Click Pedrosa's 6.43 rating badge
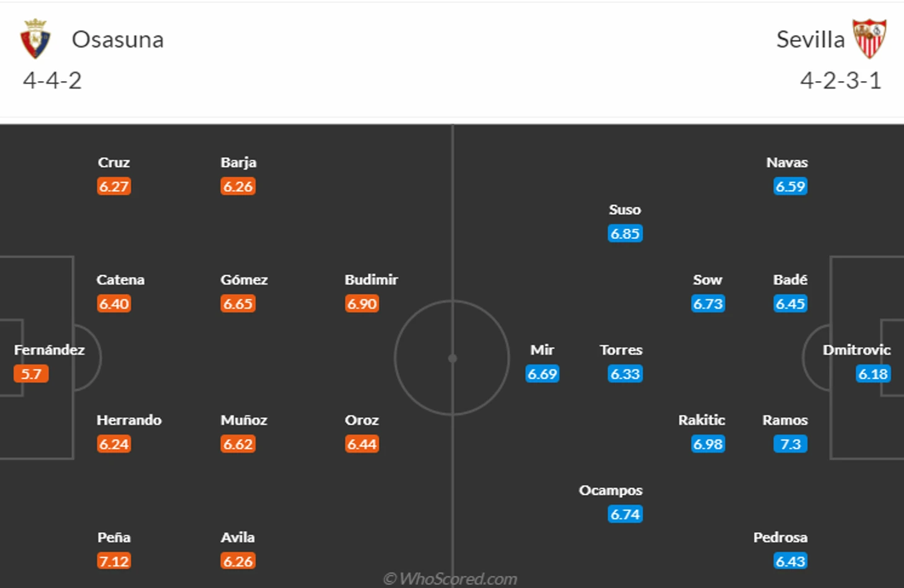The height and width of the screenshot is (588, 904). click(x=791, y=561)
